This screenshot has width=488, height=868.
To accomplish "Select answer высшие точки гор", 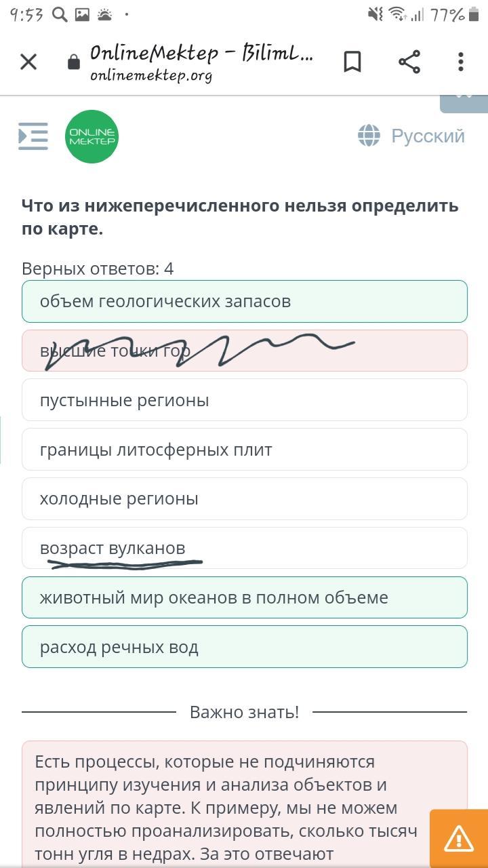I will pos(245,351).
